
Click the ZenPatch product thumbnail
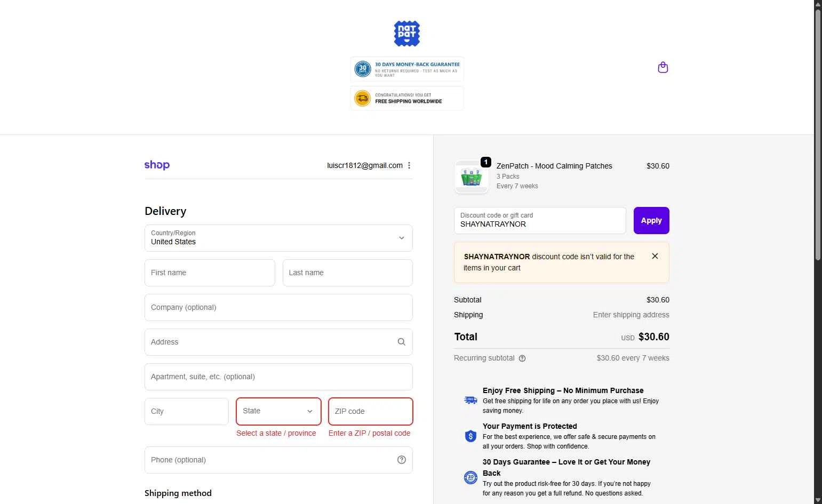point(472,177)
